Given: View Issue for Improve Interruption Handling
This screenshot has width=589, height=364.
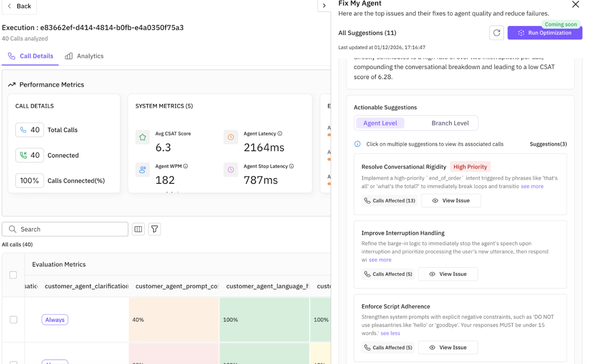Looking at the screenshot, I should [448, 274].
